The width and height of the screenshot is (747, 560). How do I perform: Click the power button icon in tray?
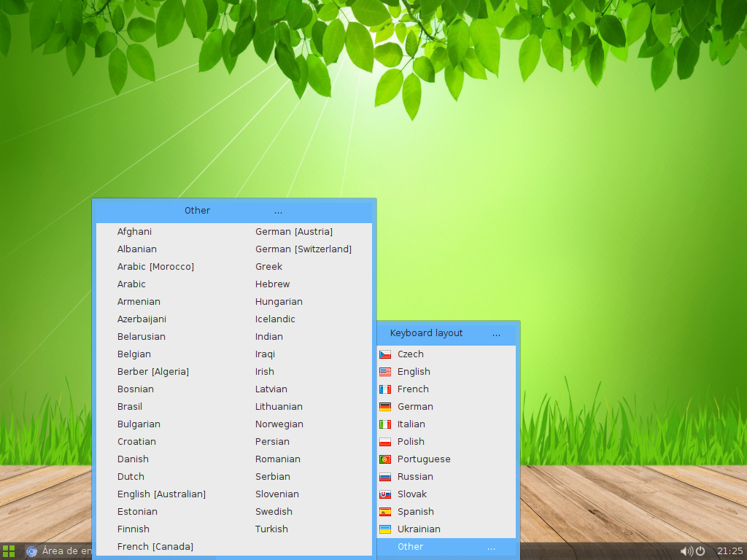700,551
